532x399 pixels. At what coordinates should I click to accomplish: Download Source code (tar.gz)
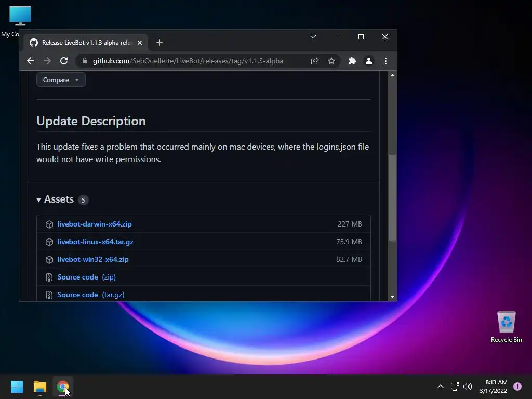91,295
